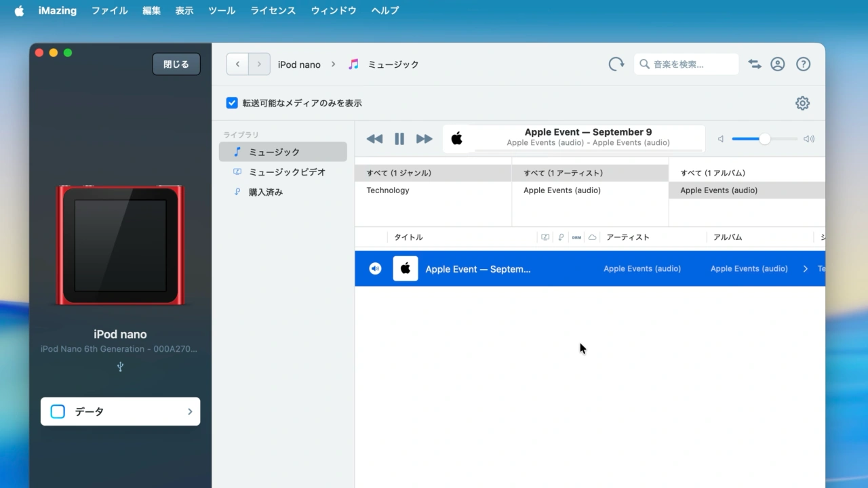Click the 閉じる button
868x488 pixels.
[176, 64]
